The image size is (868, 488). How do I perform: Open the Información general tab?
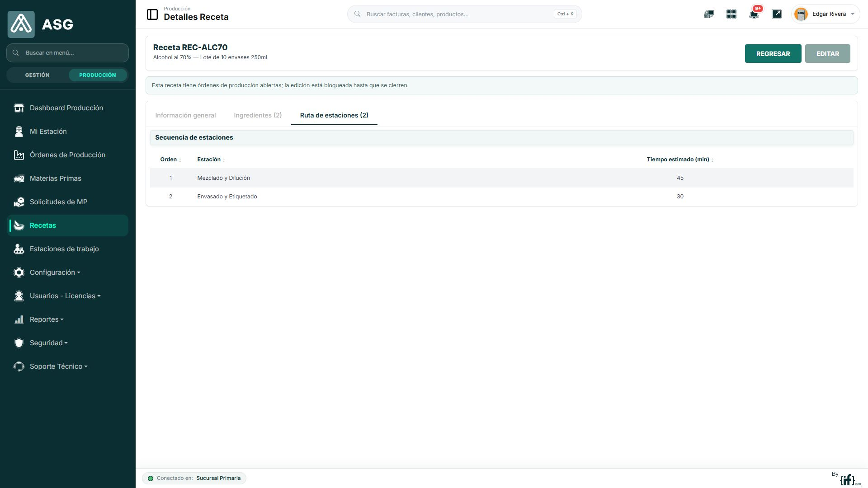coord(185,115)
